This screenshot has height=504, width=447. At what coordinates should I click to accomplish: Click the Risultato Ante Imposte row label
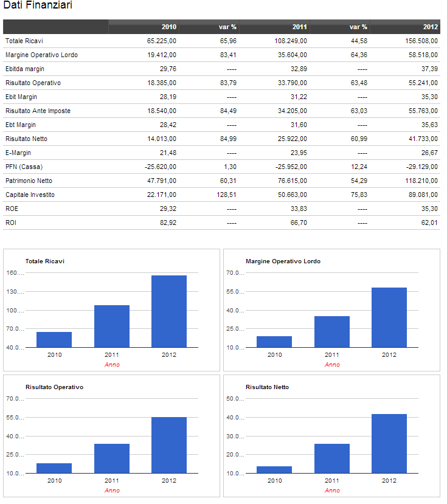[x=38, y=111]
